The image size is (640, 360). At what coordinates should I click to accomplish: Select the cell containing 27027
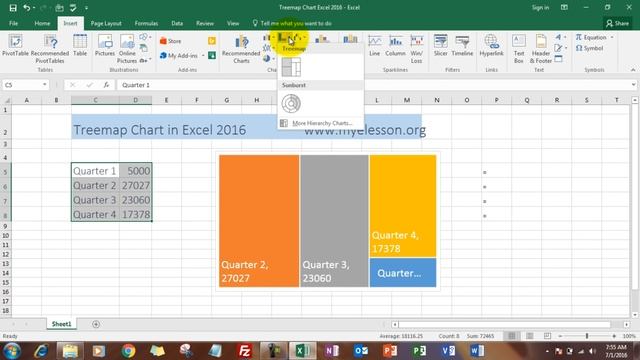tap(136, 185)
